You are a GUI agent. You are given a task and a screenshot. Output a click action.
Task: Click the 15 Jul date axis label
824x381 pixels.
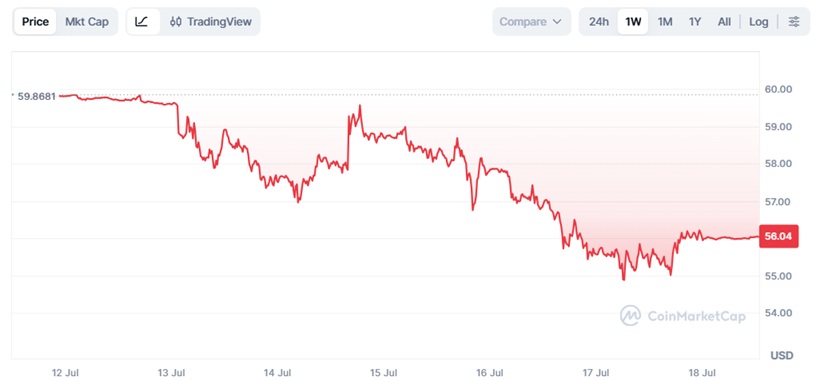click(x=383, y=373)
